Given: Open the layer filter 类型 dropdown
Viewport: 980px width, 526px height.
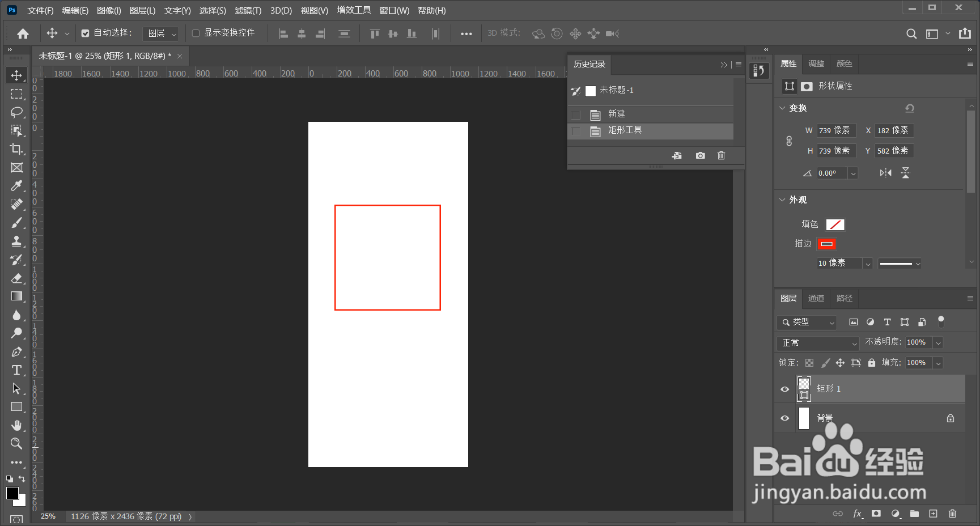Looking at the screenshot, I should pos(807,323).
